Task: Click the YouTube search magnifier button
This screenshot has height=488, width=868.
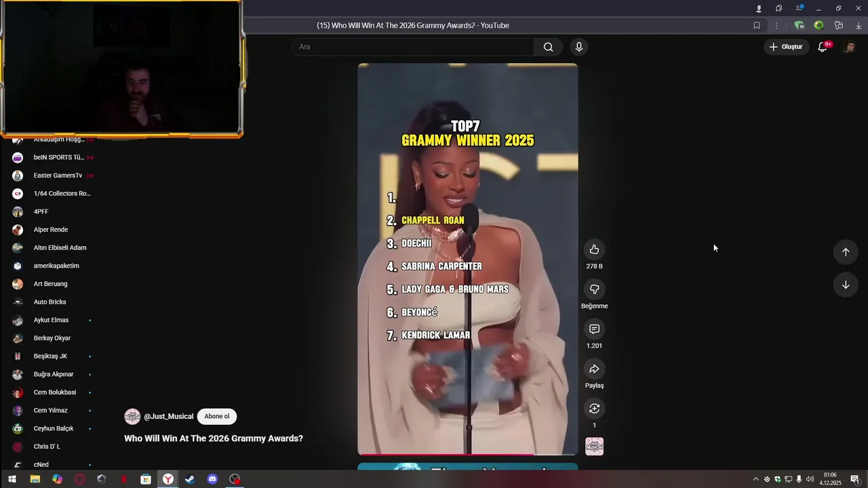Action: click(548, 47)
